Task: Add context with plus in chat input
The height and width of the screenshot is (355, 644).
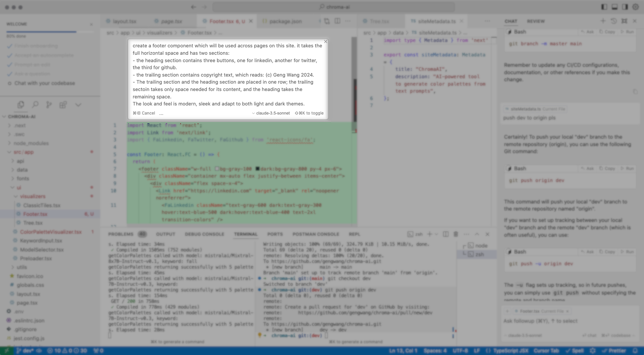Action: click(x=507, y=311)
